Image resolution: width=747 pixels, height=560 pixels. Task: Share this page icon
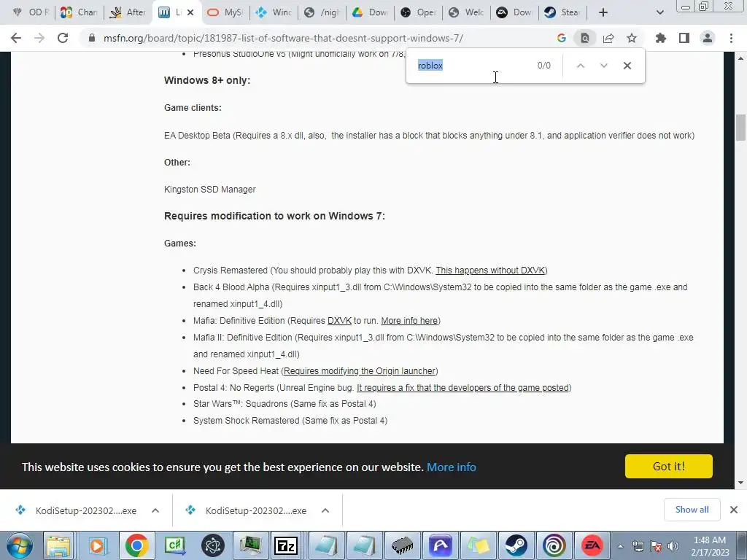pos(608,38)
